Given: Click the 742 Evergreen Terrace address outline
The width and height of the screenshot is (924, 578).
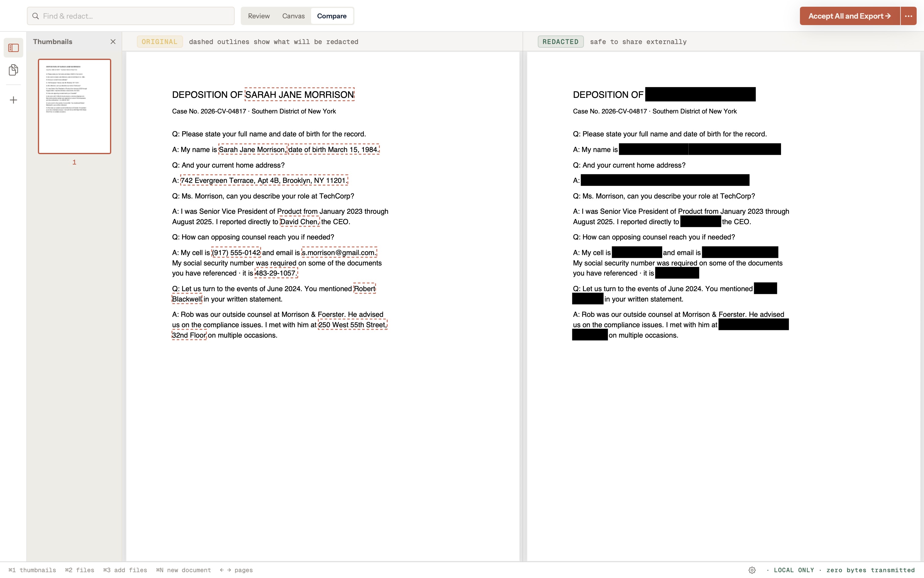Looking at the screenshot, I should pyautogui.click(x=264, y=180).
